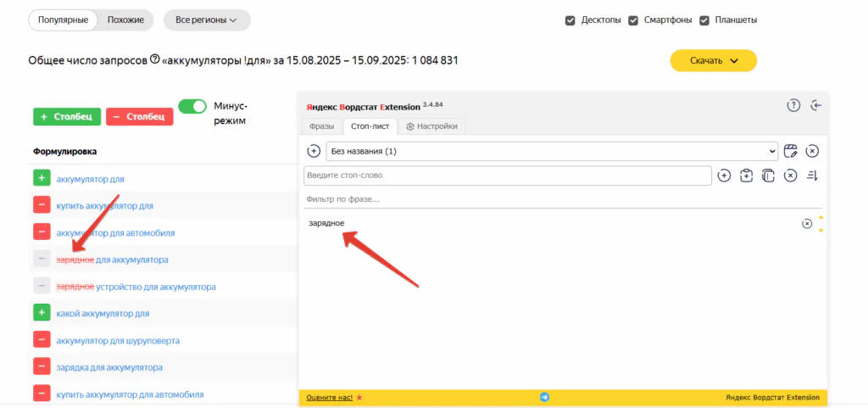Open query link "зарядка для аккумулятора"
The height and width of the screenshot is (408, 868).
(109, 367)
